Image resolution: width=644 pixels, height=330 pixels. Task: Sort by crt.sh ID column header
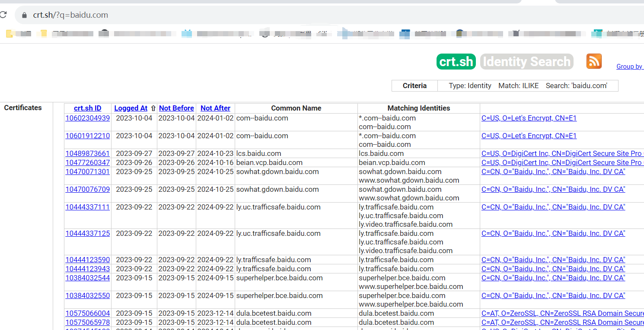pyautogui.click(x=88, y=108)
